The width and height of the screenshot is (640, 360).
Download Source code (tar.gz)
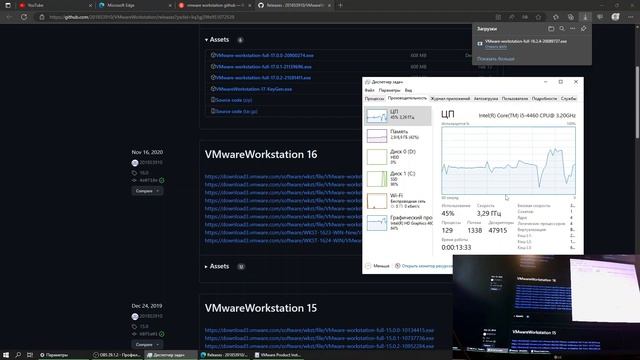(236, 111)
